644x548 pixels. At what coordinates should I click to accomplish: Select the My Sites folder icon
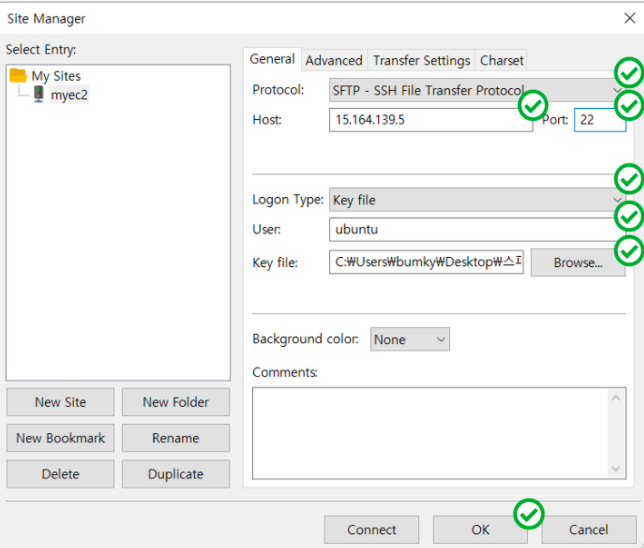18,76
